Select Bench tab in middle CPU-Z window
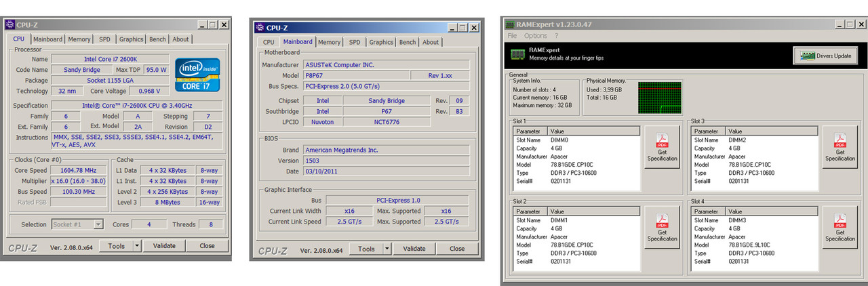868x286 pixels. (x=408, y=42)
